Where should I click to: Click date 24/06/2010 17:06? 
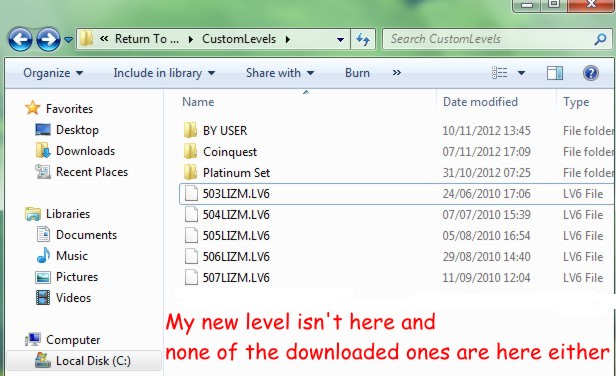[x=486, y=194]
